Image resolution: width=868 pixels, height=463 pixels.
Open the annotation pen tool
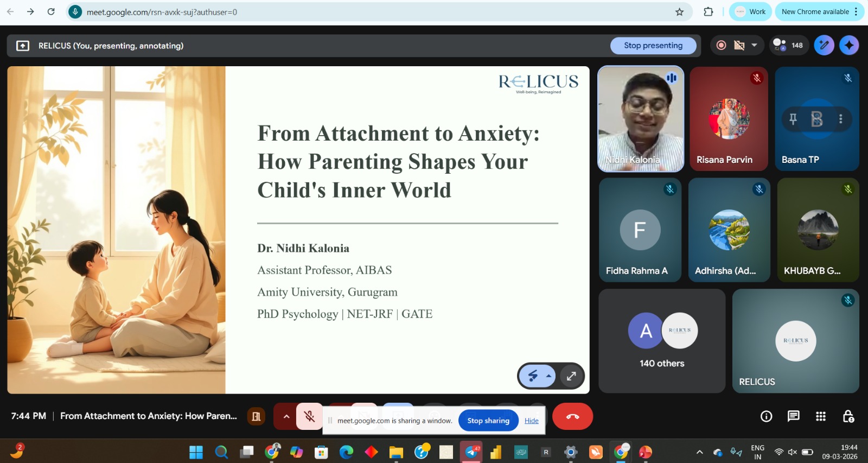pos(824,46)
